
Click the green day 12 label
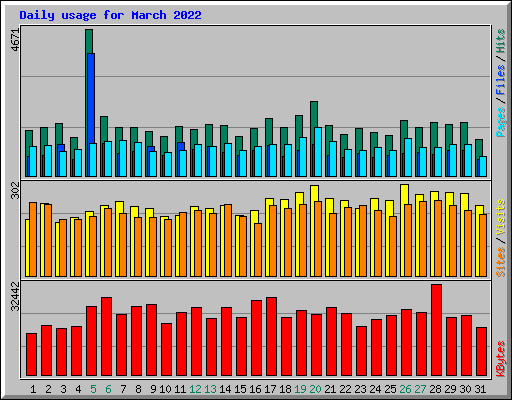pos(195,389)
